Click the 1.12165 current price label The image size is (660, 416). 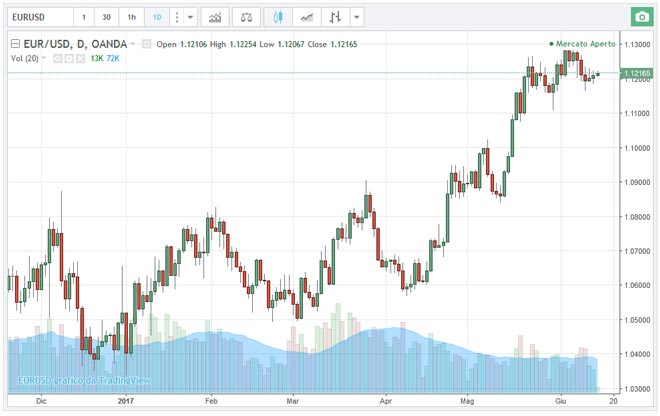pyautogui.click(x=637, y=74)
